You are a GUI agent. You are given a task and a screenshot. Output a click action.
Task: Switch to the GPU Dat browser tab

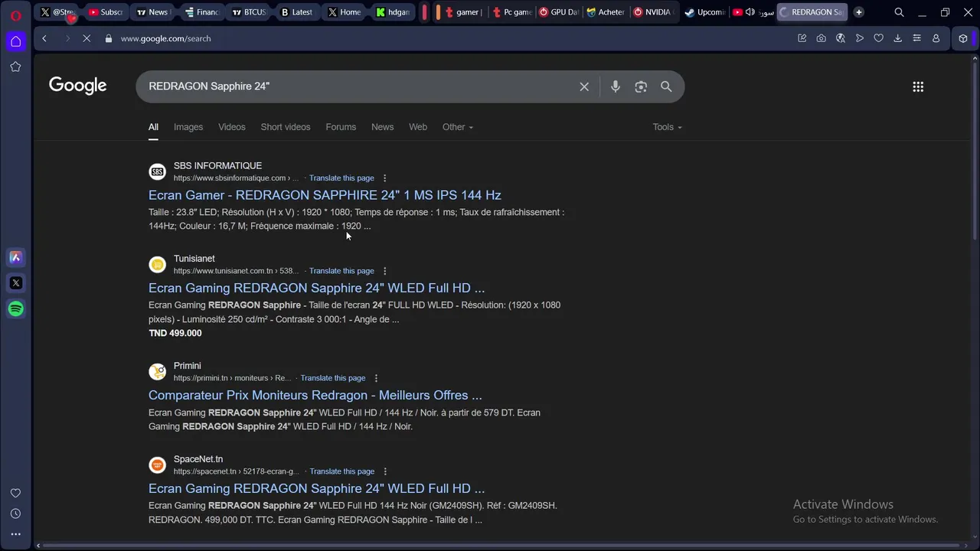[558, 12]
